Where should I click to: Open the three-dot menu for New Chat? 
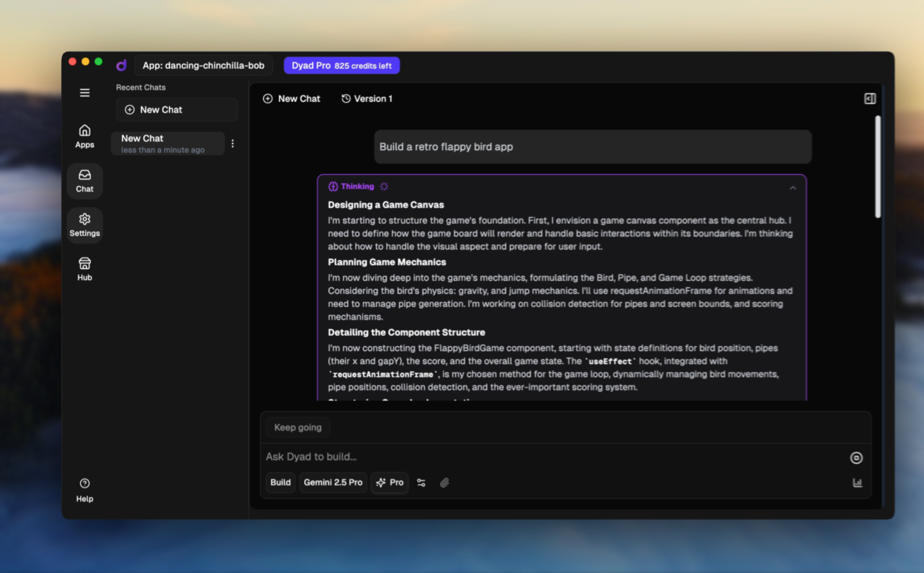click(x=233, y=144)
